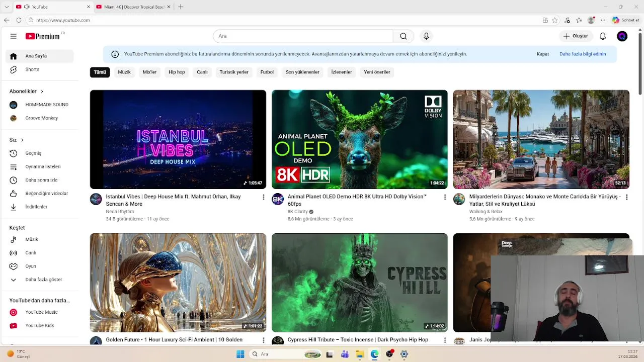
Task: Open Windows Settings gear on taskbar
Action: (404, 354)
